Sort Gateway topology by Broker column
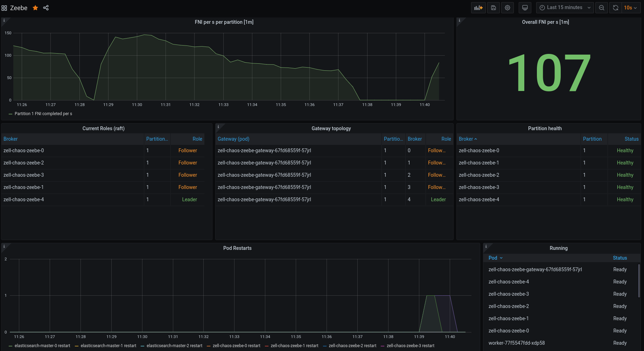The height and width of the screenshot is (351, 644). [x=415, y=139]
